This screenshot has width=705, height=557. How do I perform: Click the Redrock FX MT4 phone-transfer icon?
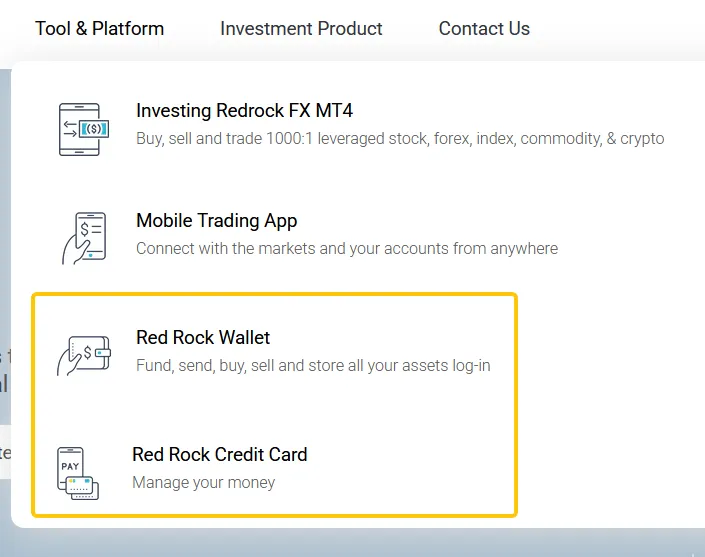coord(84,129)
